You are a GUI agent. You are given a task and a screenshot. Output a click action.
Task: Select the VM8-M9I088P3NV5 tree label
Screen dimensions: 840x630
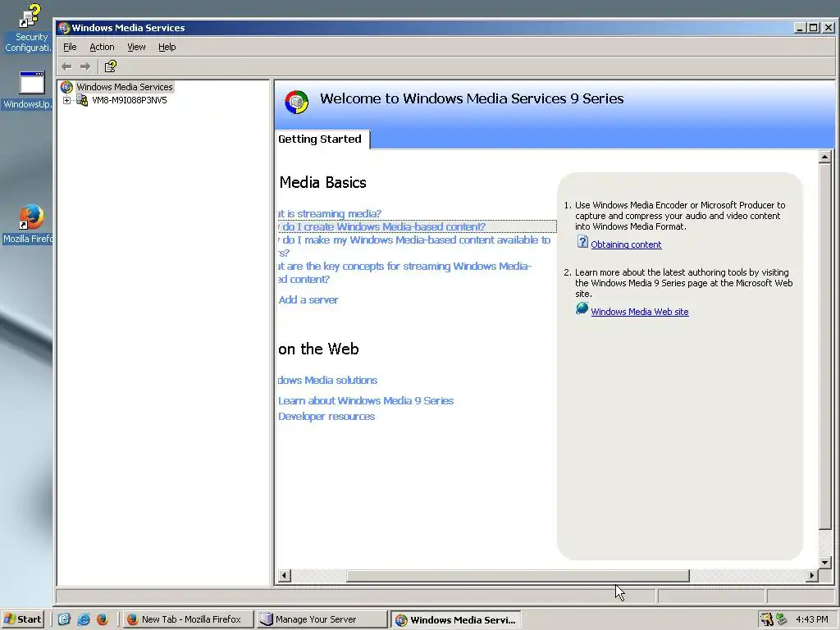tap(129, 100)
